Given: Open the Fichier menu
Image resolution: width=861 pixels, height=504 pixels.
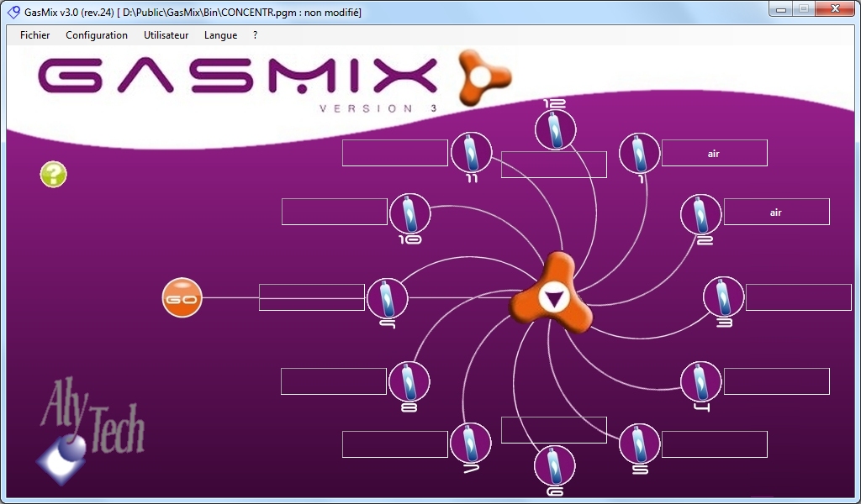Looking at the screenshot, I should [x=35, y=35].
